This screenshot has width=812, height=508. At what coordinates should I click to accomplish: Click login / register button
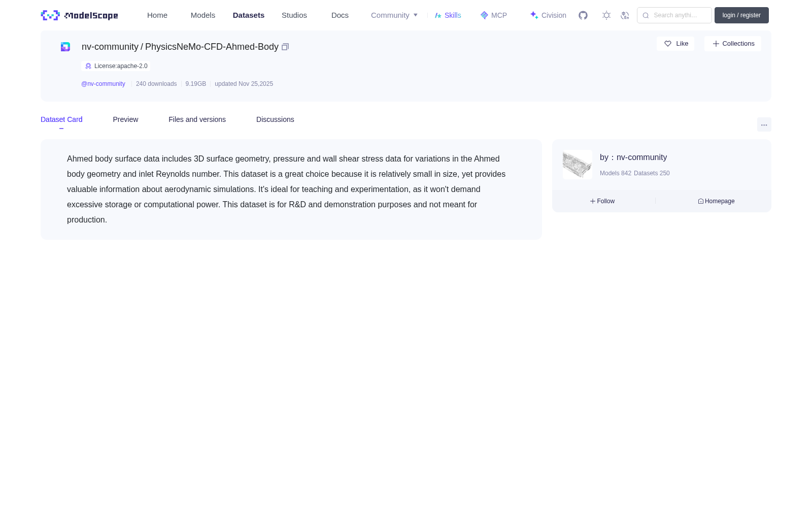(x=741, y=15)
